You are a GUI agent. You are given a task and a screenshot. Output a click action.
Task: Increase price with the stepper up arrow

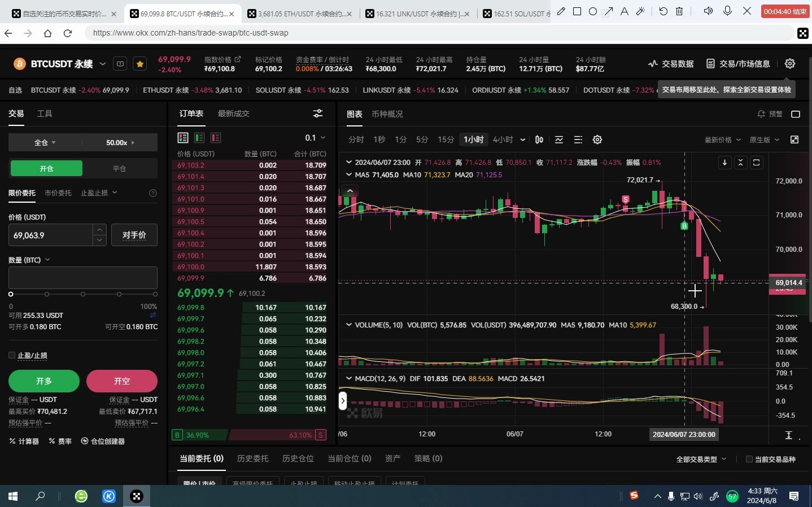tap(99, 229)
